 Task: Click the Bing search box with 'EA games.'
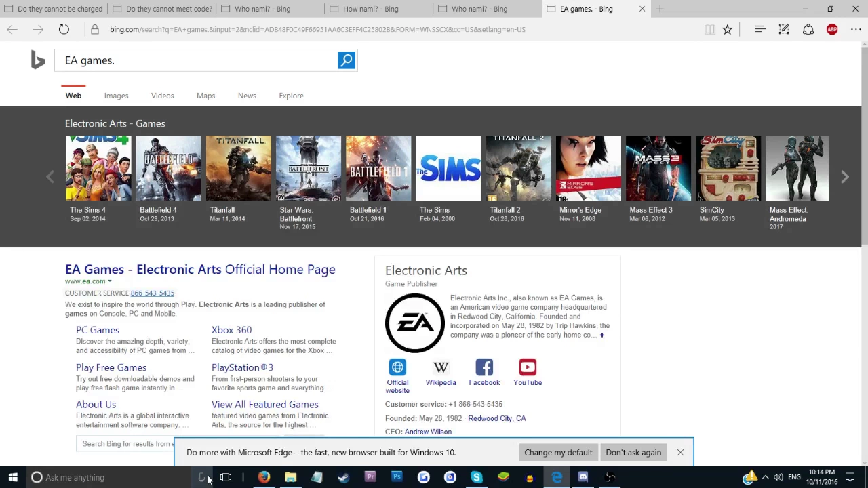pos(197,60)
